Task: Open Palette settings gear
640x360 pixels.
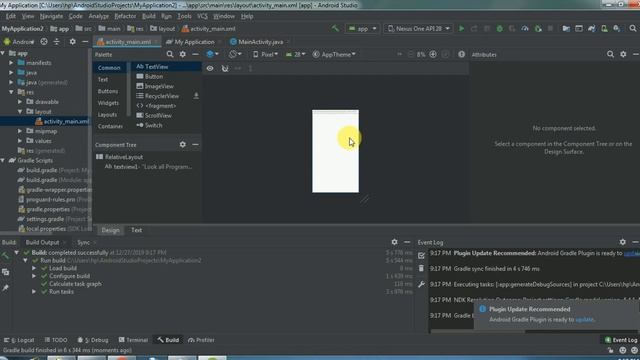Action: 182,54
